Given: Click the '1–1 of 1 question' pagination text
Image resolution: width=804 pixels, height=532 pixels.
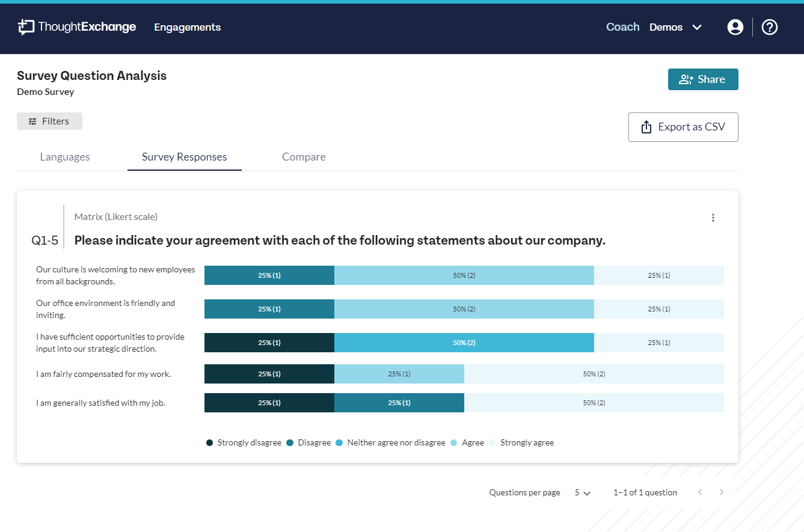Looking at the screenshot, I should click(x=645, y=492).
